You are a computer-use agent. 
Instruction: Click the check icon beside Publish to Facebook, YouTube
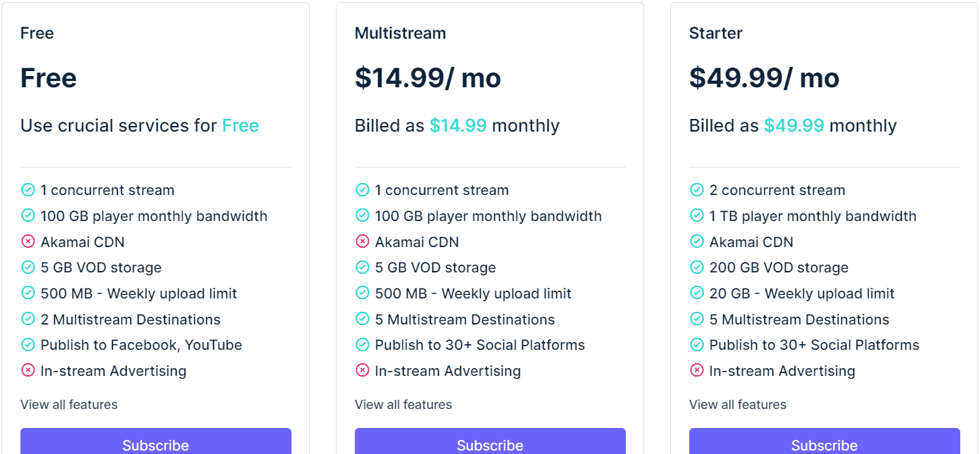point(28,344)
